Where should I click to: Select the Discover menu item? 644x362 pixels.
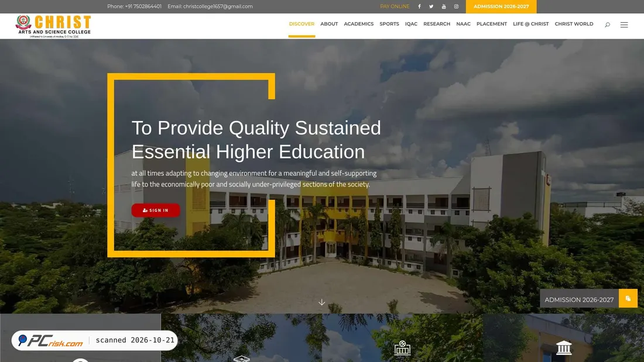point(302,24)
